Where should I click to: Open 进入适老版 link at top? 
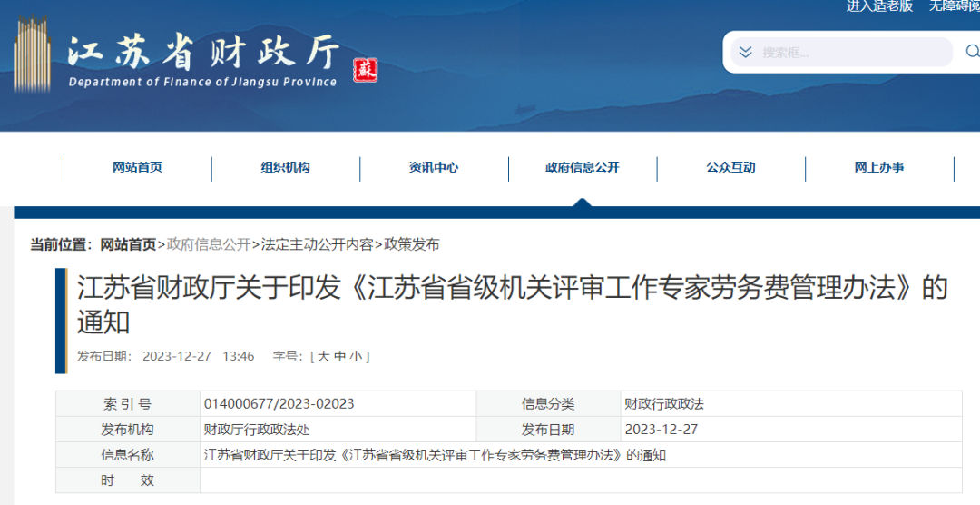pyautogui.click(x=879, y=6)
